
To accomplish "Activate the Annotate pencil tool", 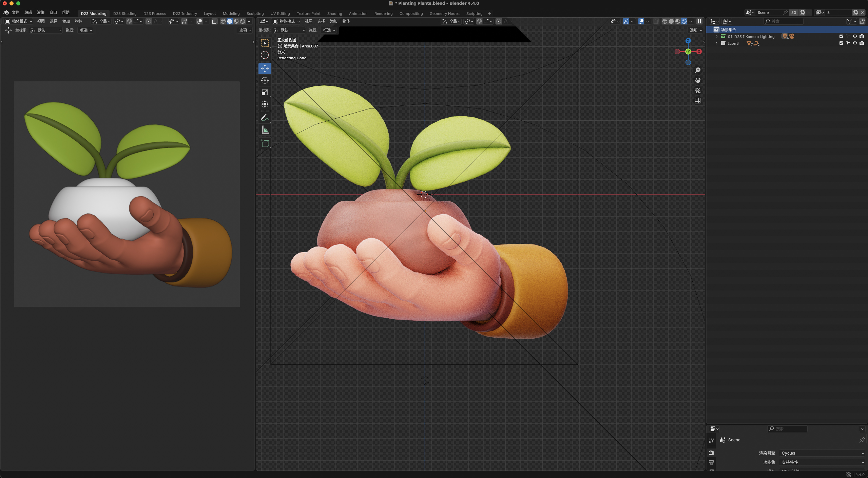I will click(x=265, y=118).
